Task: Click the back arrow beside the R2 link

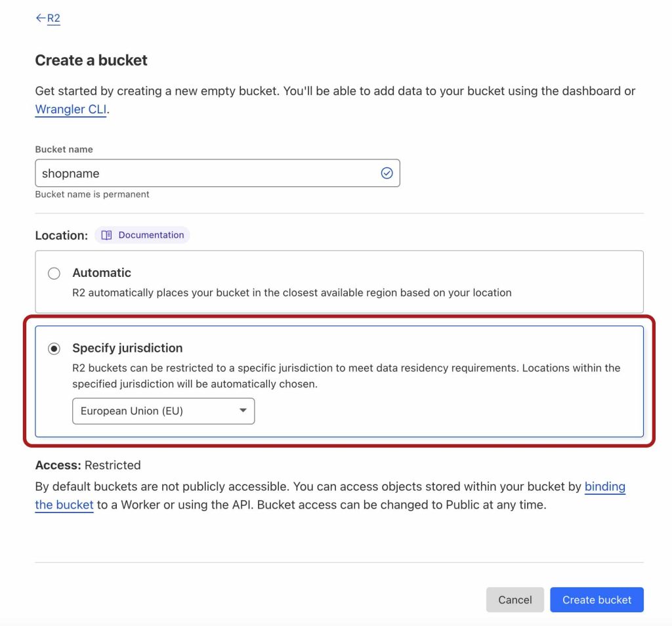Action: pos(40,18)
